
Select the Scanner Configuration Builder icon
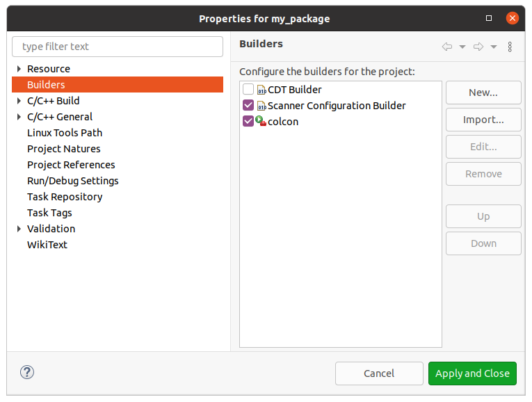pyautogui.click(x=261, y=106)
